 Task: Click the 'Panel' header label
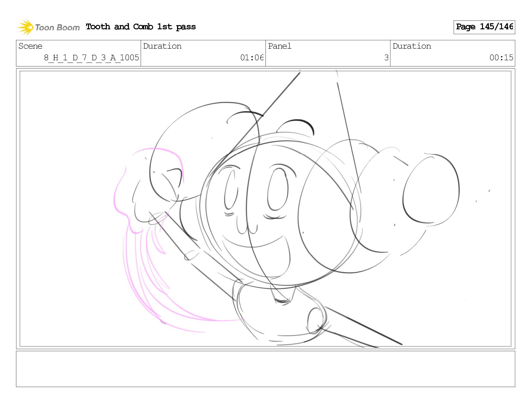tap(280, 46)
